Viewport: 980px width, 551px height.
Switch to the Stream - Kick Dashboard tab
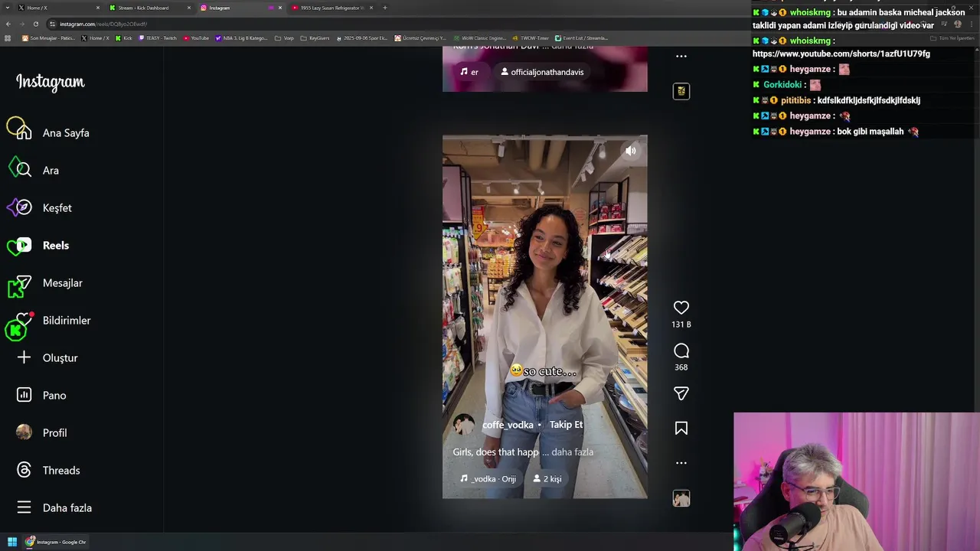point(149,8)
